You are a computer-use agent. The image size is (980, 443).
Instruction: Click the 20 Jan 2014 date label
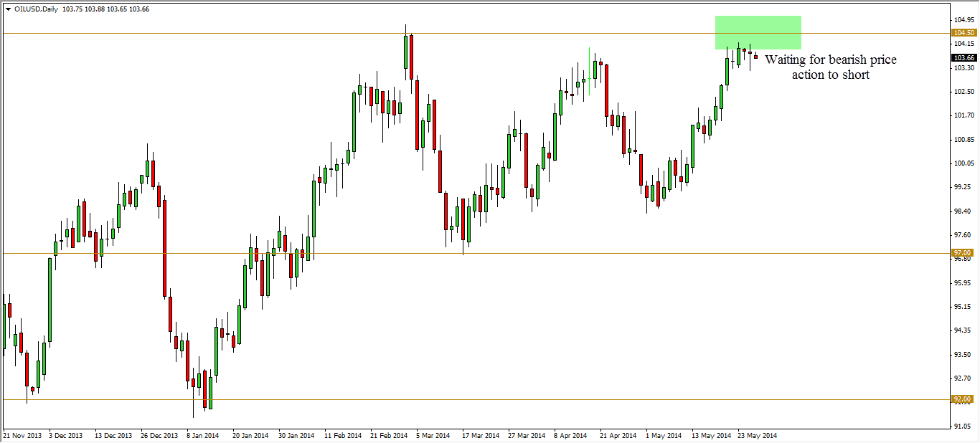(251, 435)
